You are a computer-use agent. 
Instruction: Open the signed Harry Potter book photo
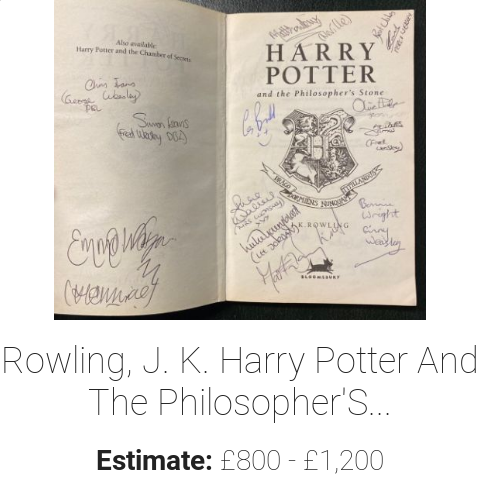[x=240, y=160]
